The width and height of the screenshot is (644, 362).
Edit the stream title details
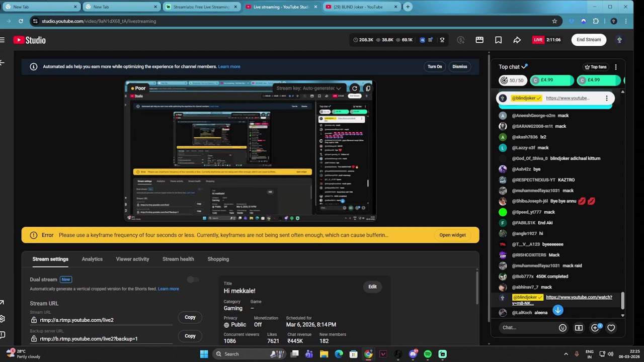372,287
